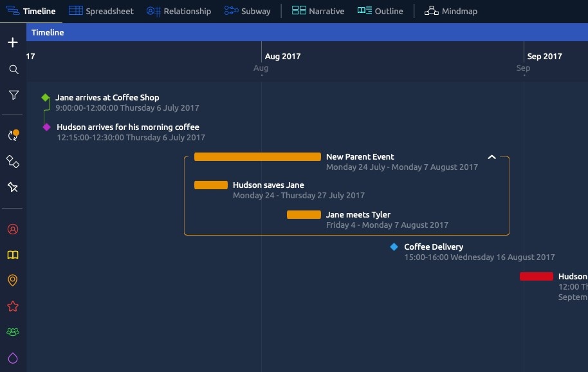Select the relationship link tool icon
Viewport: 588px width, 372px height.
(x=13, y=162)
